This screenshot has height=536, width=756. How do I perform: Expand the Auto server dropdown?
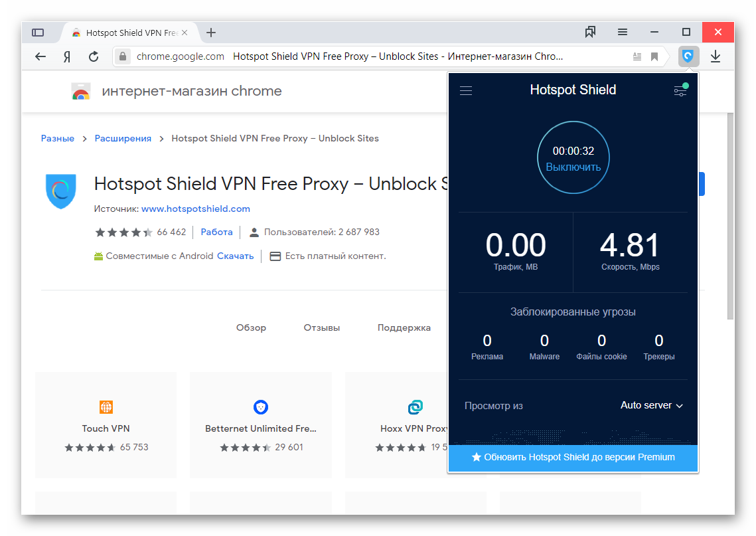(x=651, y=405)
